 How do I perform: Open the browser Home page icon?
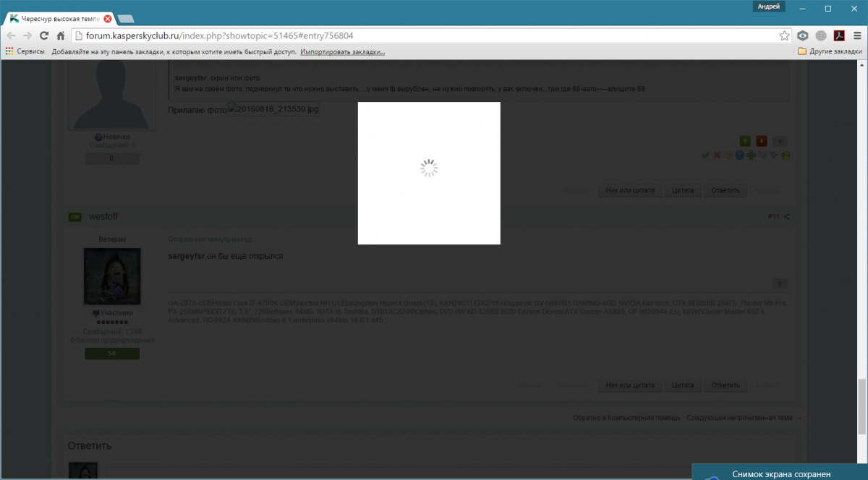(61, 35)
